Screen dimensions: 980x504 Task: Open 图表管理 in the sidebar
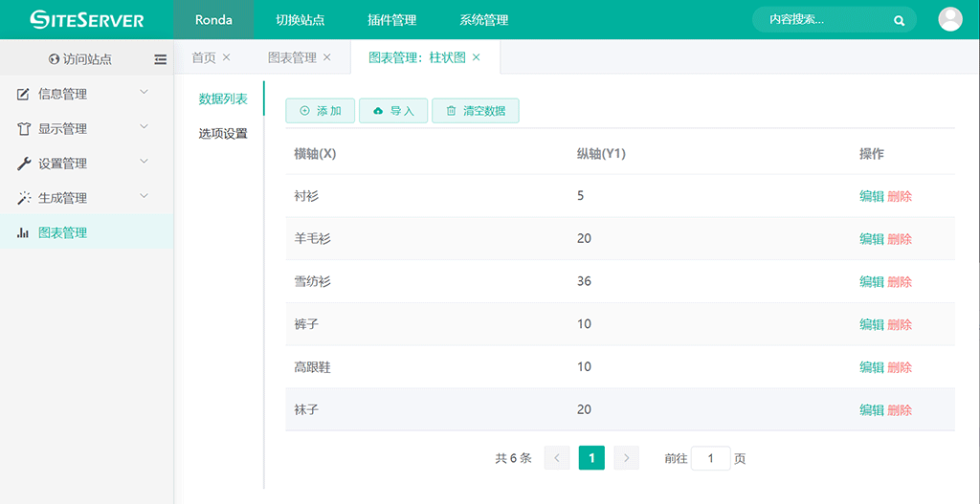(62, 232)
